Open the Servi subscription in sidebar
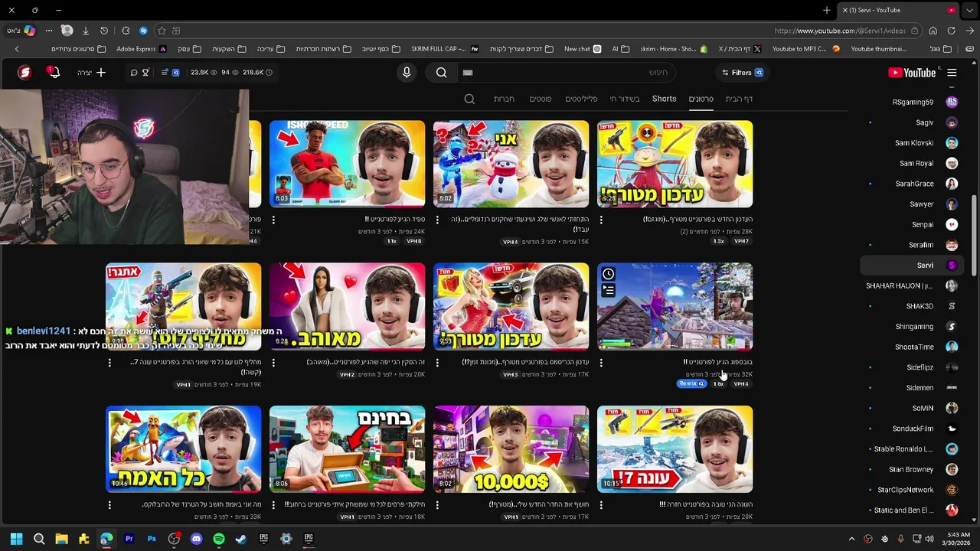This screenshot has width=980, height=551. pos(911,266)
